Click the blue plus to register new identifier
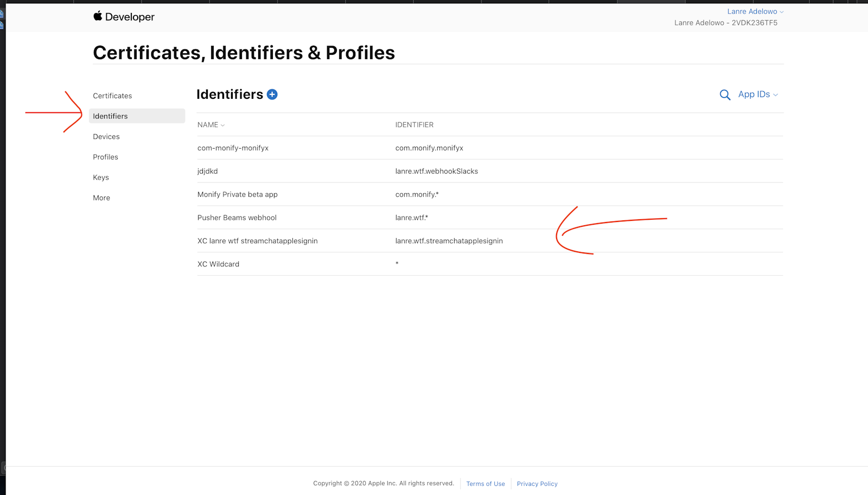This screenshot has width=868, height=495. click(x=272, y=94)
